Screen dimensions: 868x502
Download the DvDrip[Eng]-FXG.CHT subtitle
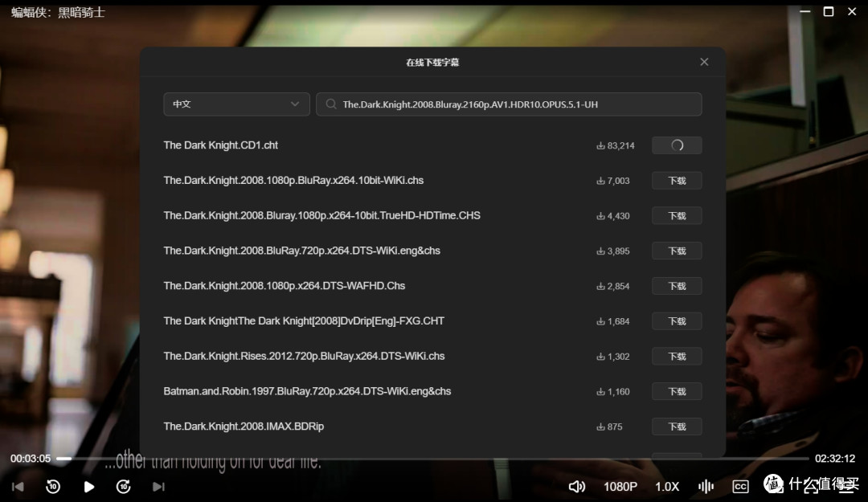677,321
